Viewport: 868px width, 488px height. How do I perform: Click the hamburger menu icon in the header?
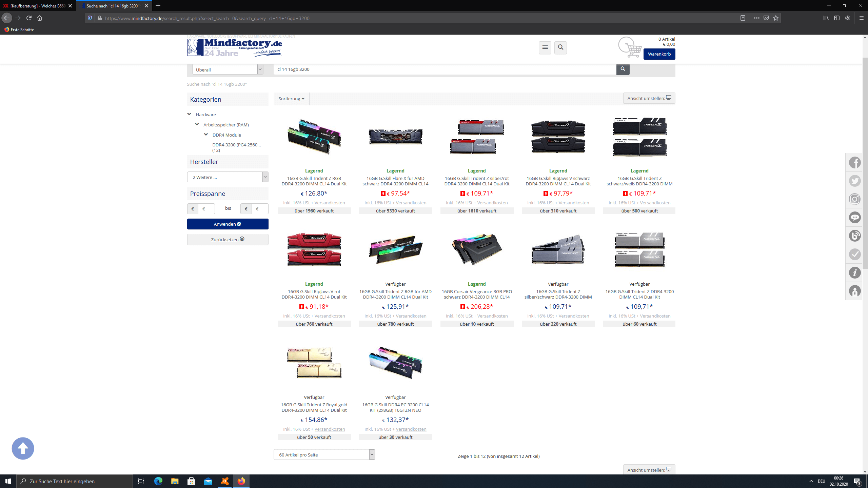pyautogui.click(x=545, y=47)
